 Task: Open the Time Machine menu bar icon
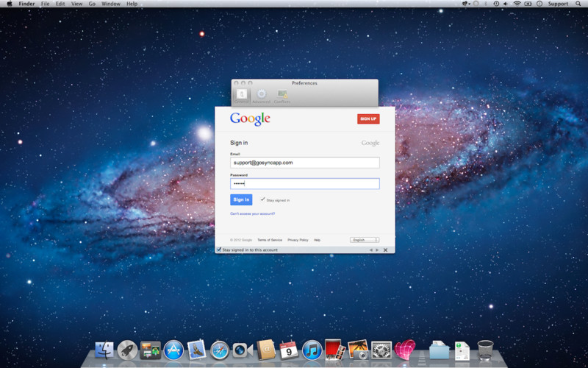point(496,4)
